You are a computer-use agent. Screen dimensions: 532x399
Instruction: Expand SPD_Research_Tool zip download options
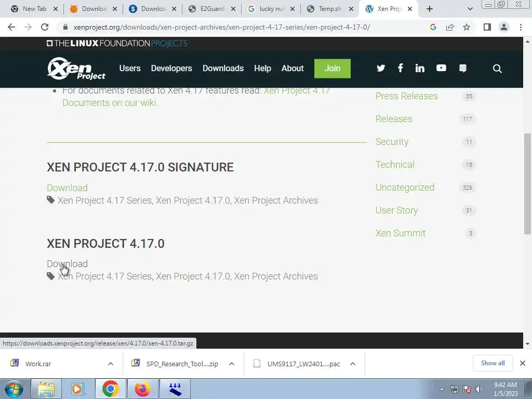pyautogui.click(x=232, y=364)
